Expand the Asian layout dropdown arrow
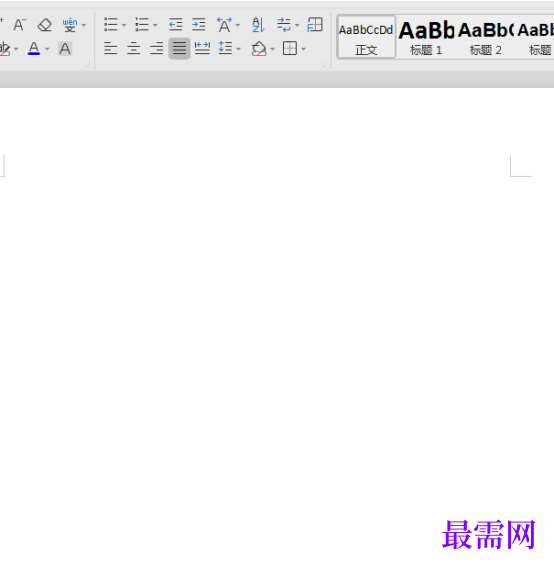The height and width of the screenshot is (566, 554). (237, 25)
